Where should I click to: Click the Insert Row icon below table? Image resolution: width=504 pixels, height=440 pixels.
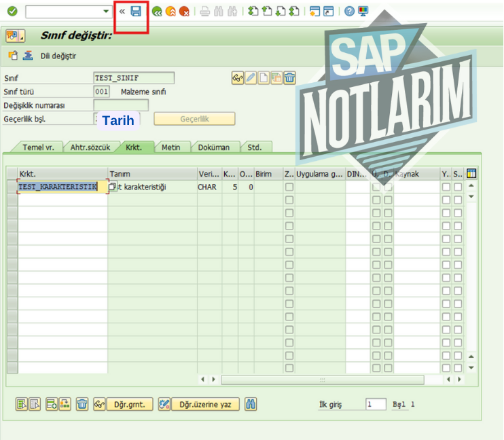52,404
